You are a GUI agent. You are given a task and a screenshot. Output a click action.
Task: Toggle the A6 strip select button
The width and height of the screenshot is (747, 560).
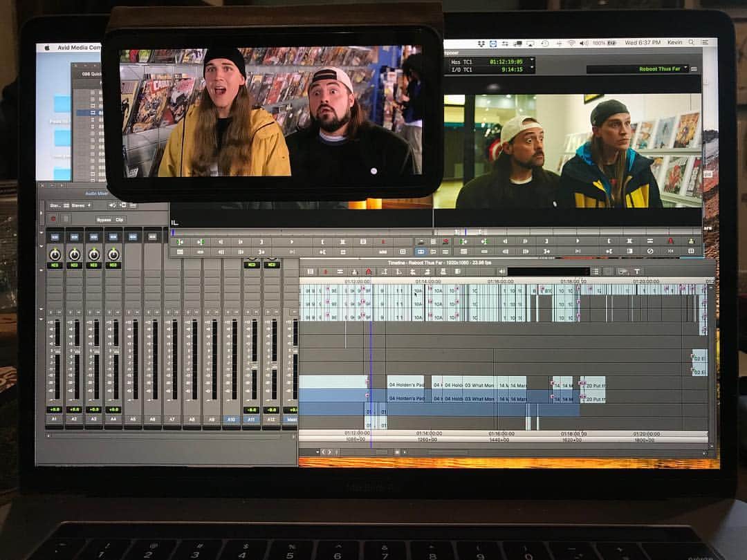point(152,236)
